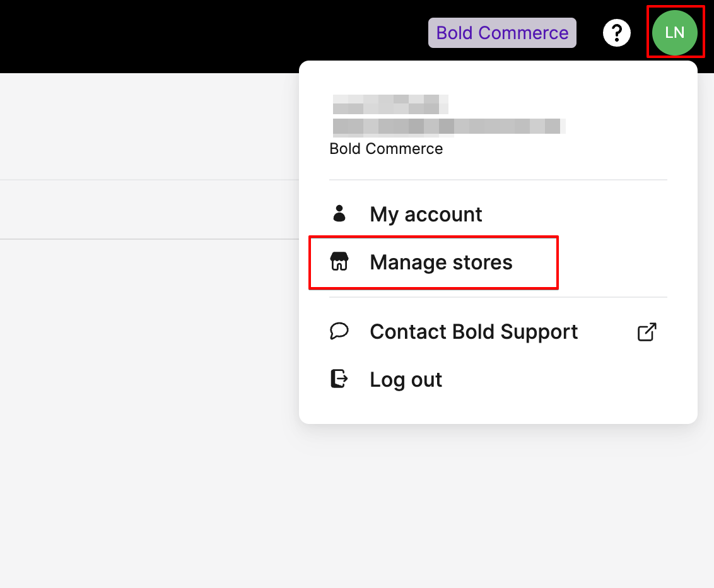Choose Contact Bold Support from the menu

[474, 331]
